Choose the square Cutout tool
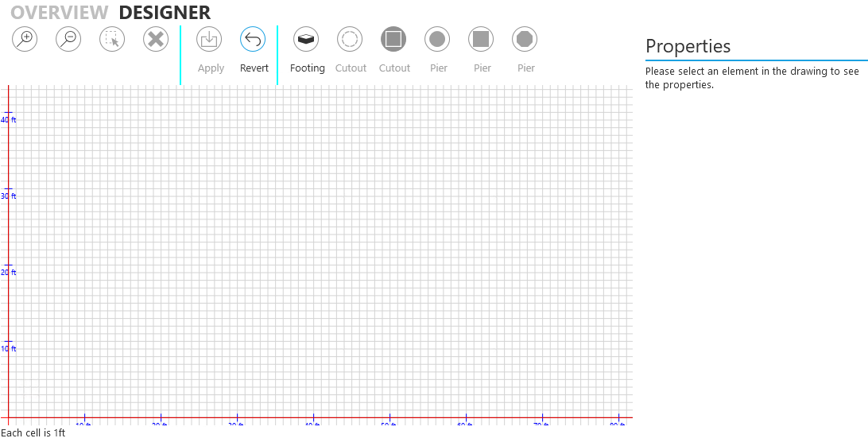 tap(393, 40)
